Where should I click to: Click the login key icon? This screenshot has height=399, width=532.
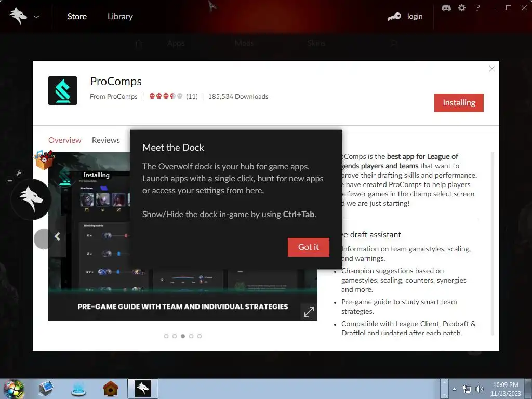[x=394, y=16]
